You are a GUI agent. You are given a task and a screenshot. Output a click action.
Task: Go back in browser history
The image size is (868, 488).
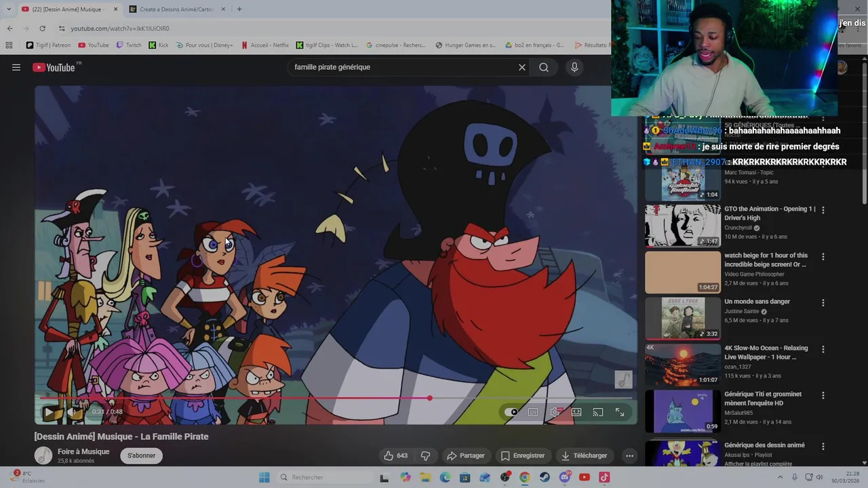[x=9, y=28]
